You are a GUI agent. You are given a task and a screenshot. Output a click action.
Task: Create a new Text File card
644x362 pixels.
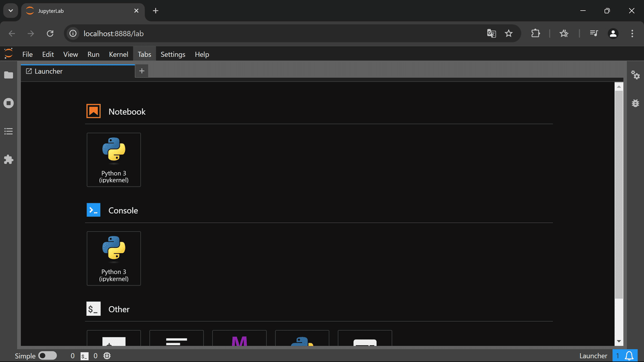pyautogui.click(x=177, y=338)
